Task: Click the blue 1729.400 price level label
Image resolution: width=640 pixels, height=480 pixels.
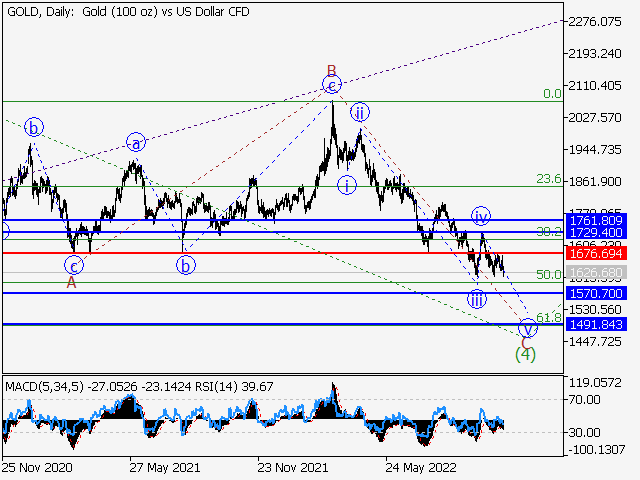Action: click(x=596, y=233)
